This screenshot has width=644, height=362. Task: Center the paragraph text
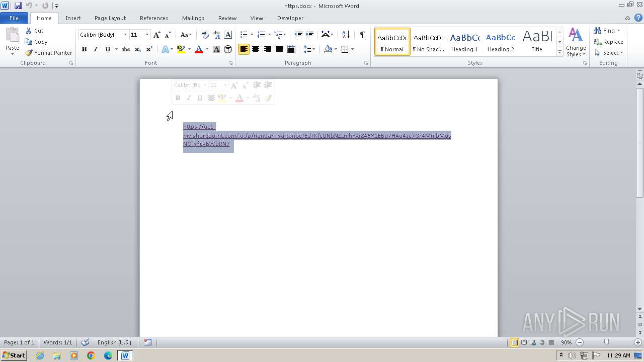[256, 49]
